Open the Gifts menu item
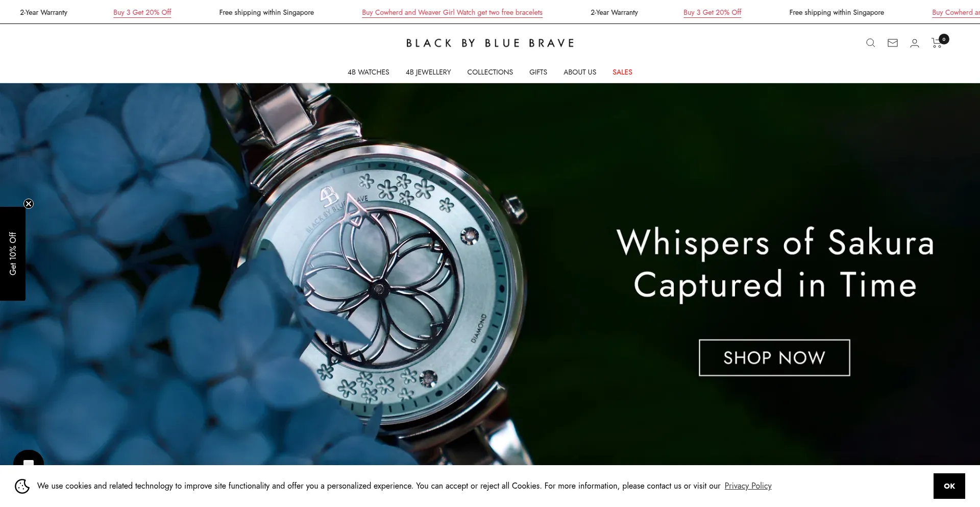Screen dimensions: 980x507 pyautogui.click(x=538, y=72)
